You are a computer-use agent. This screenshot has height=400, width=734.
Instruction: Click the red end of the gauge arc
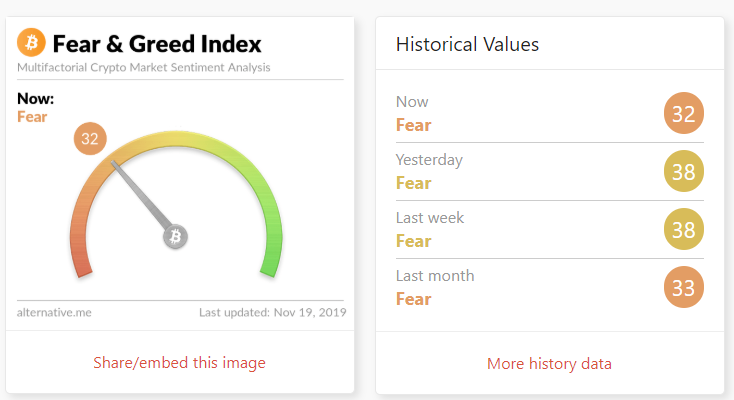pyautogui.click(x=82, y=262)
